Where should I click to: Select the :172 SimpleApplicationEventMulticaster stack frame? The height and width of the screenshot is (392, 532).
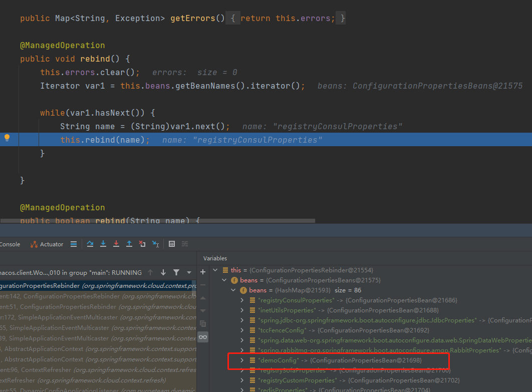point(98,317)
